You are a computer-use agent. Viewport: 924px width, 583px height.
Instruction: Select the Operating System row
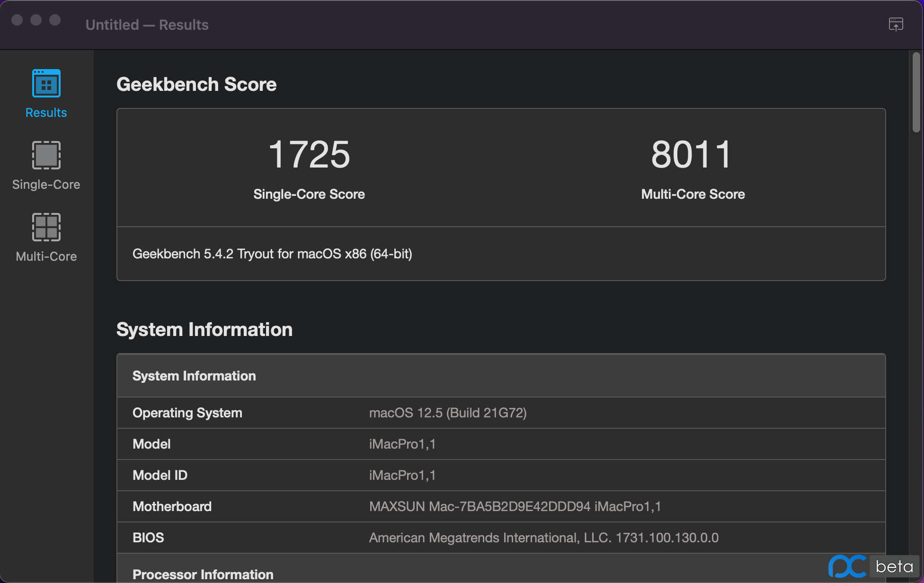click(x=187, y=413)
